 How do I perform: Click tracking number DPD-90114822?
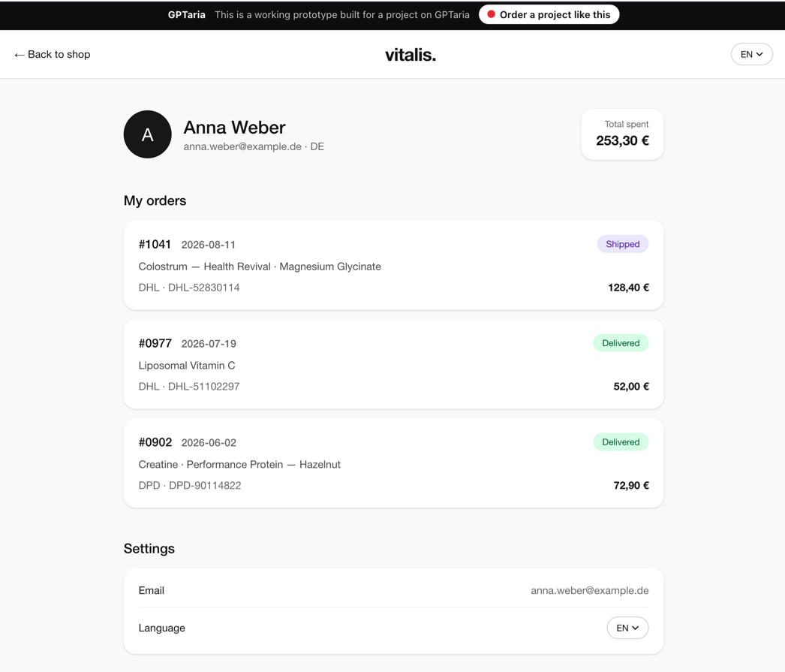coord(205,485)
